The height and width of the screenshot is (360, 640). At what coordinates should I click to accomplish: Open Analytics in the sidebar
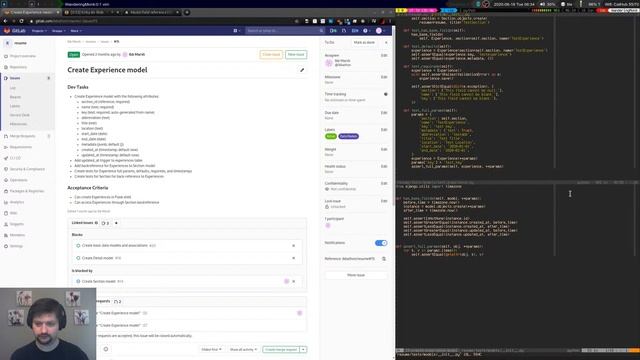(x=17, y=202)
